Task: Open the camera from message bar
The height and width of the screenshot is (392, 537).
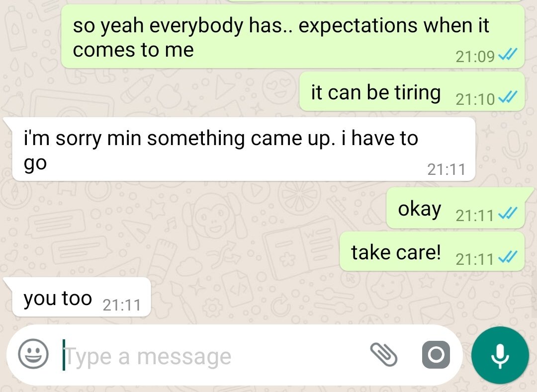Action: pos(436,355)
